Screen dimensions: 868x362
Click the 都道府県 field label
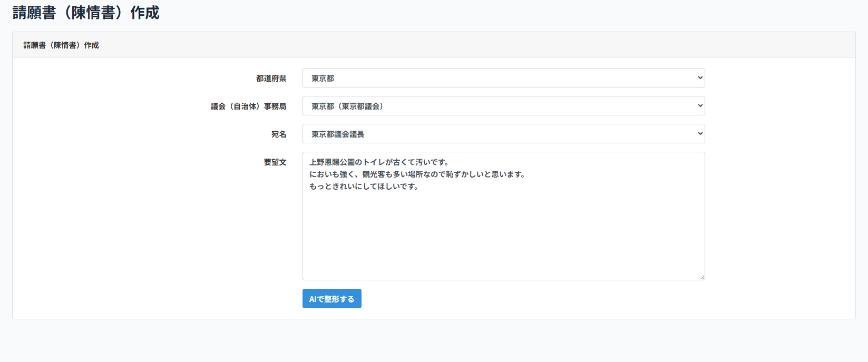271,79
